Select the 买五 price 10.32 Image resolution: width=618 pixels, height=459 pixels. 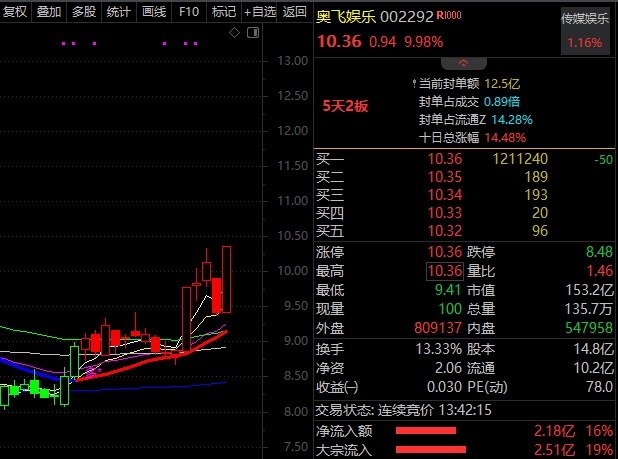click(x=445, y=231)
